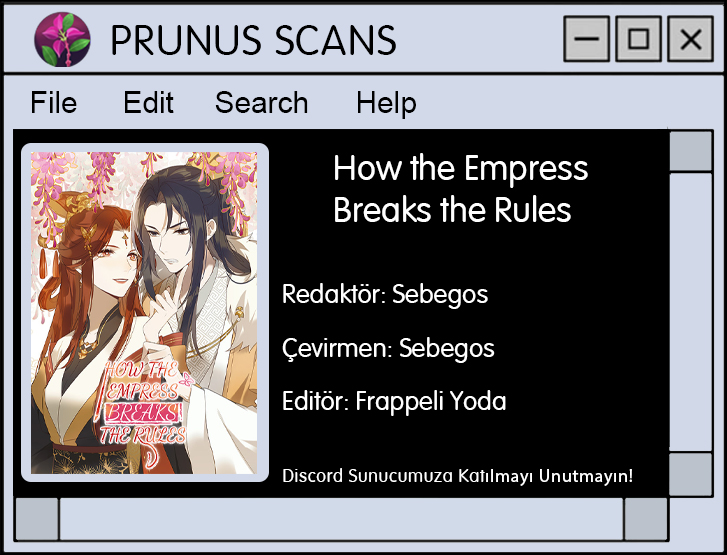Close the Prunus Scans window
This screenshot has height=555, width=727.
[x=690, y=38]
